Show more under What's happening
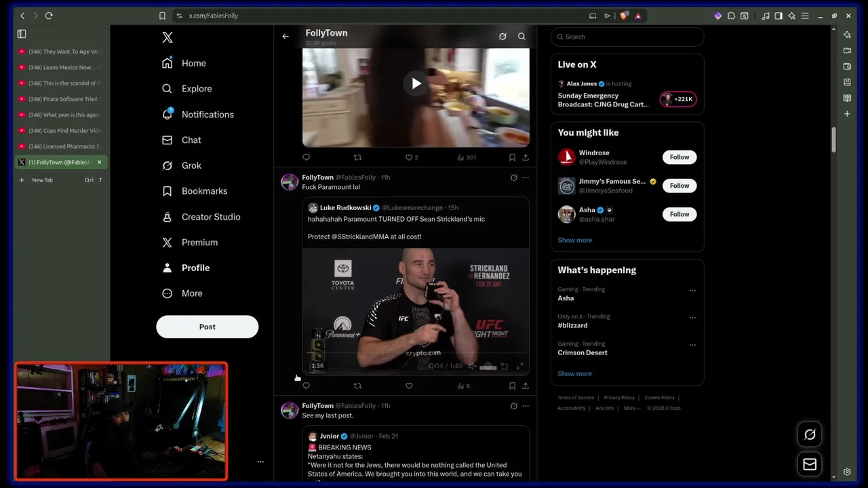868x488 pixels. click(x=574, y=373)
